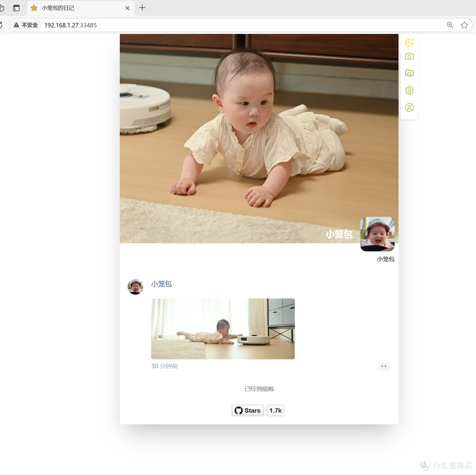The image size is (476, 475).
Task: Open posted photo of baby with robot vacuum
Action: pos(223,329)
